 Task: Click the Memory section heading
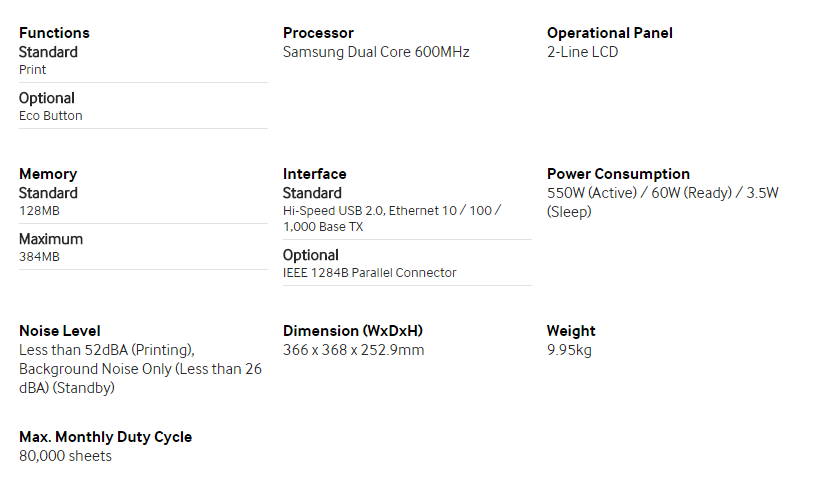tap(48, 174)
